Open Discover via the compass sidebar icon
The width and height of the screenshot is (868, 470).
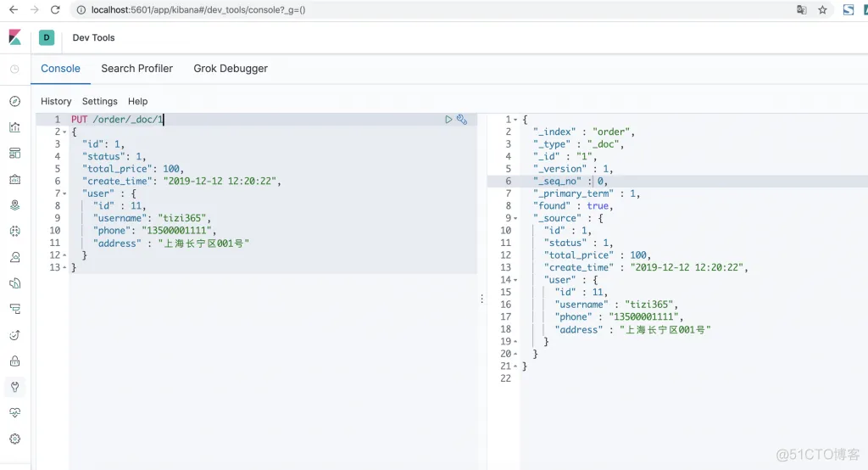(x=14, y=102)
